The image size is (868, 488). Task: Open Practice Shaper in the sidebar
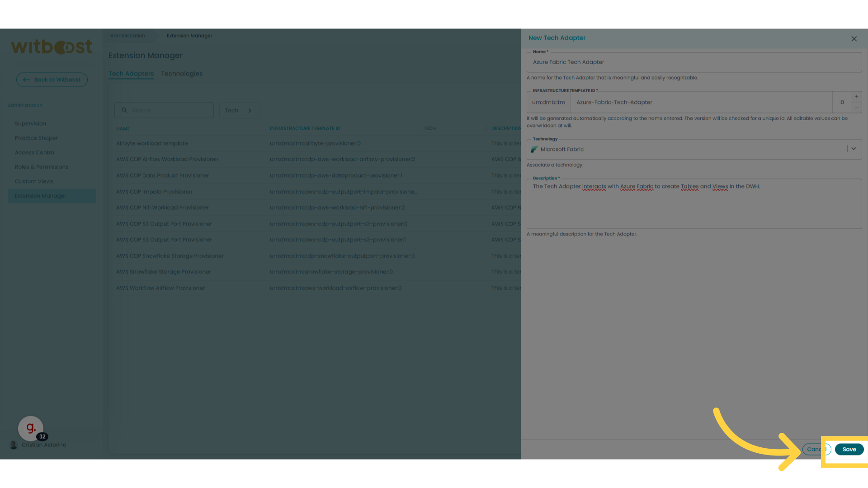(x=36, y=138)
